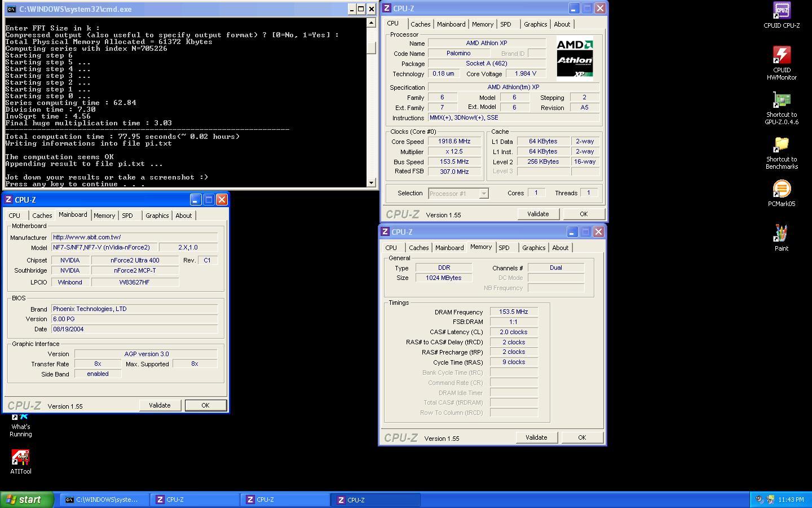Click the Core Speed 1918.6 MHz value

454,141
